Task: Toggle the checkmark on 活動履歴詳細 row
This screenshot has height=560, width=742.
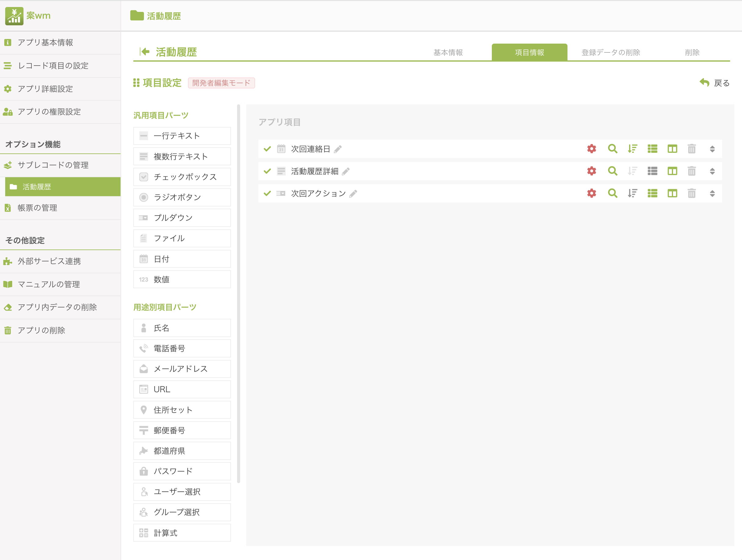Action: coord(267,171)
